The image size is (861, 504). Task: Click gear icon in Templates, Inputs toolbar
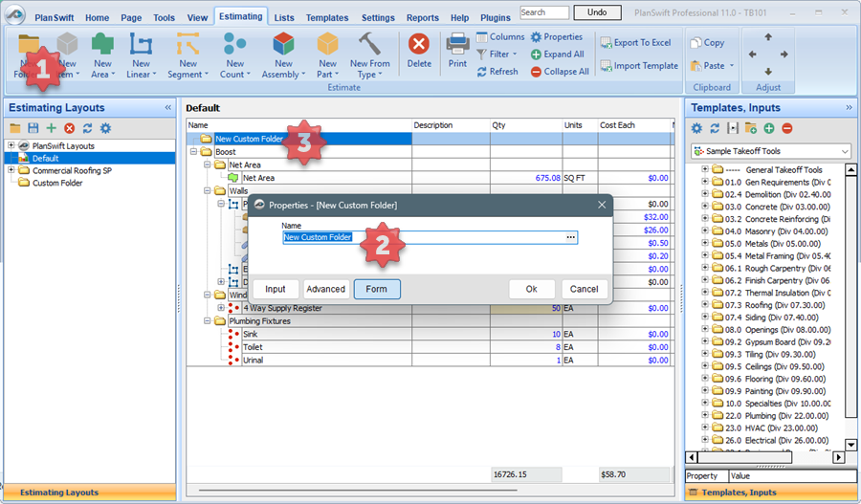pos(696,128)
